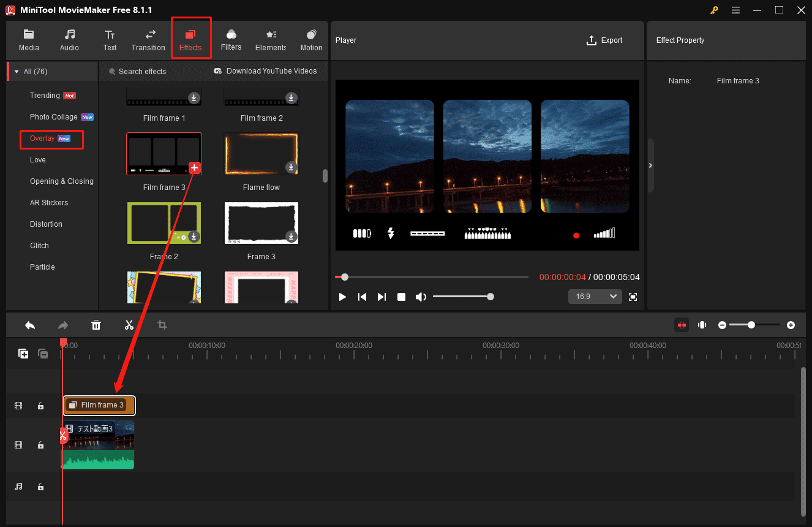This screenshot has height=527, width=812.
Task: Select the Frame 2 thumbnail
Action: point(164,223)
